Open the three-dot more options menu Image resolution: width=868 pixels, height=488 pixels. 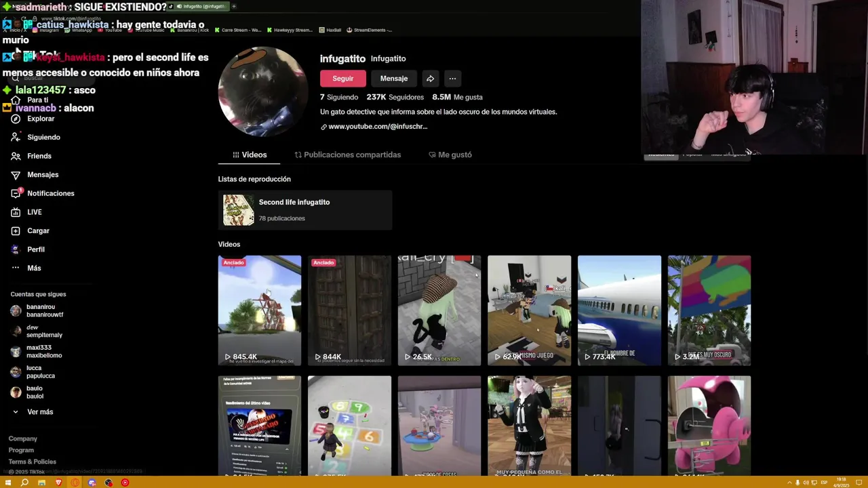coord(452,79)
